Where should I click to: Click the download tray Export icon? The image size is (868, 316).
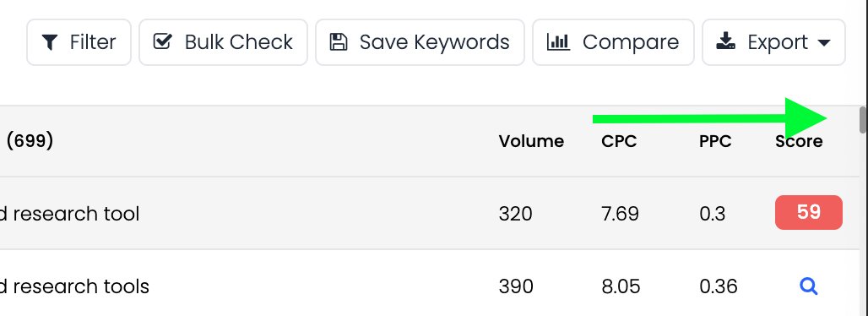[x=725, y=41]
